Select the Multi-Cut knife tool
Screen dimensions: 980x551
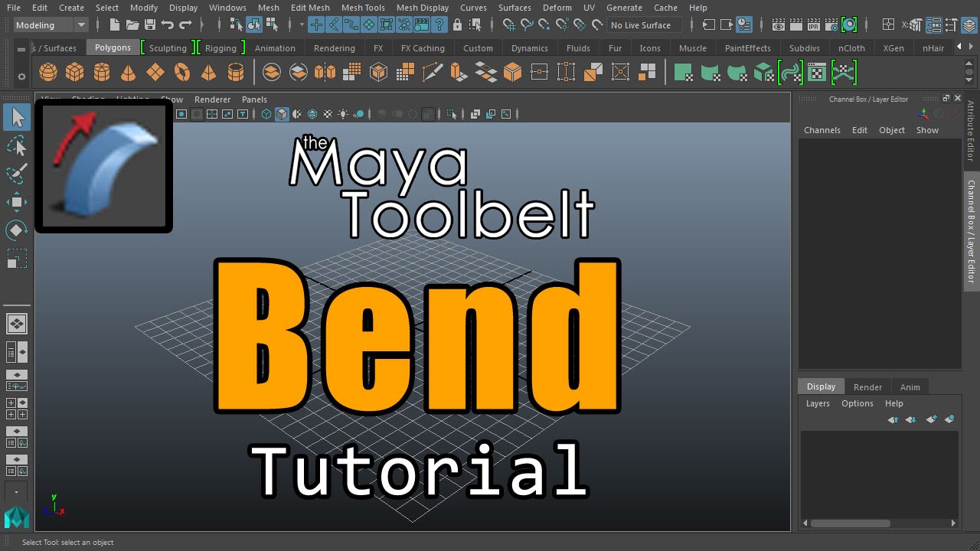[x=432, y=73]
